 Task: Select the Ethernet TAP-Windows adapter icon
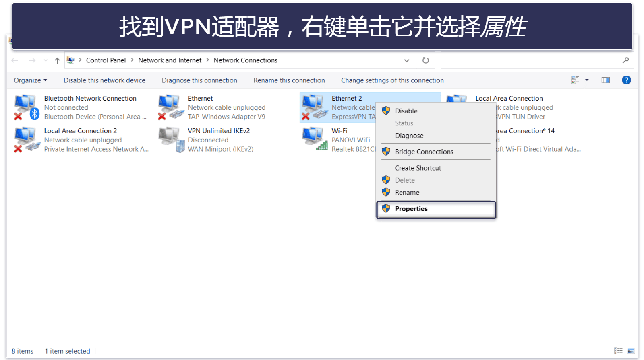click(x=171, y=107)
